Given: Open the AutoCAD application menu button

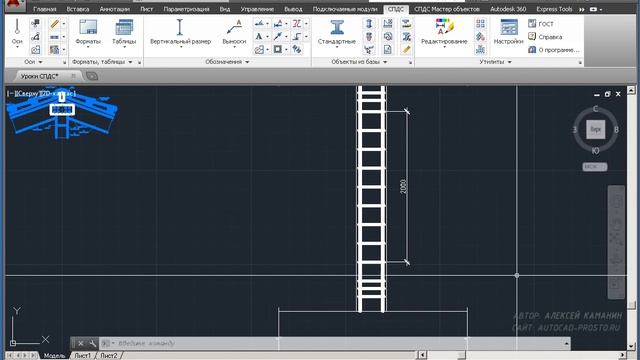Looking at the screenshot, I should tap(14, 6).
